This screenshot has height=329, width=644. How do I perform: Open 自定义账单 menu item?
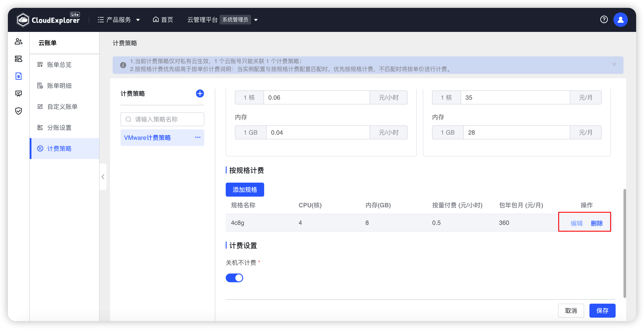tap(64, 107)
